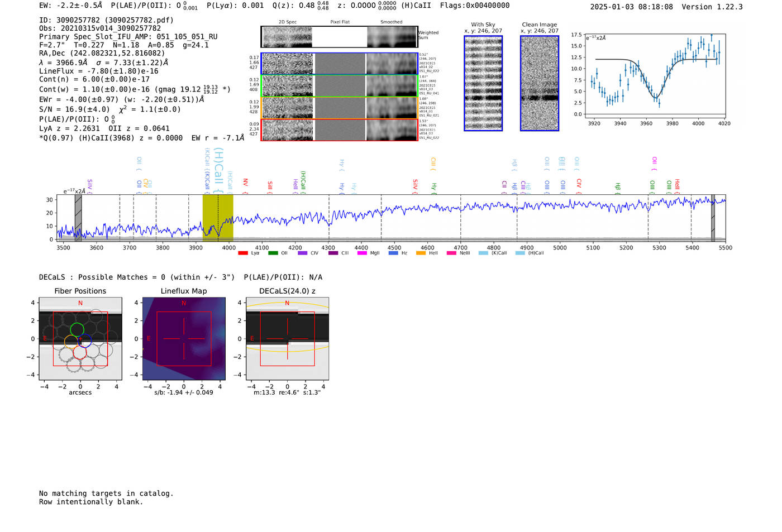Click the EW: -2.2±0.5Å header value
The height and width of the screenshot is (532, 782).
click(71, 6)
